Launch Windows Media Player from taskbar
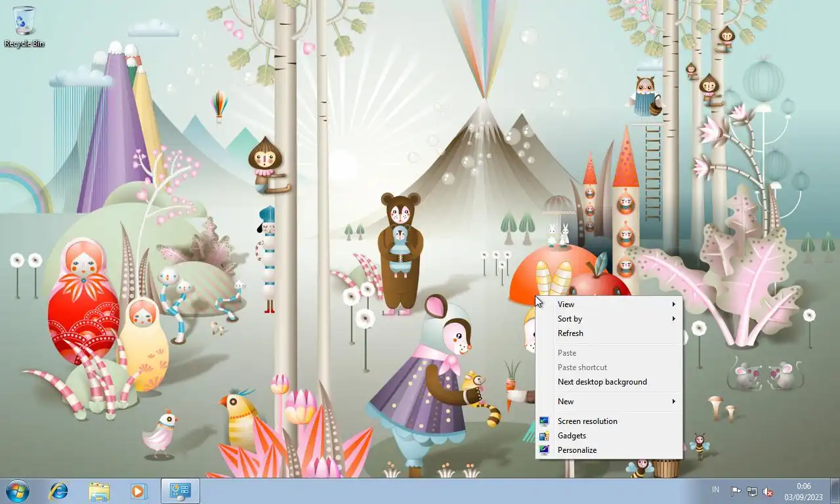 pyautogui.click(x=138, y=491)
